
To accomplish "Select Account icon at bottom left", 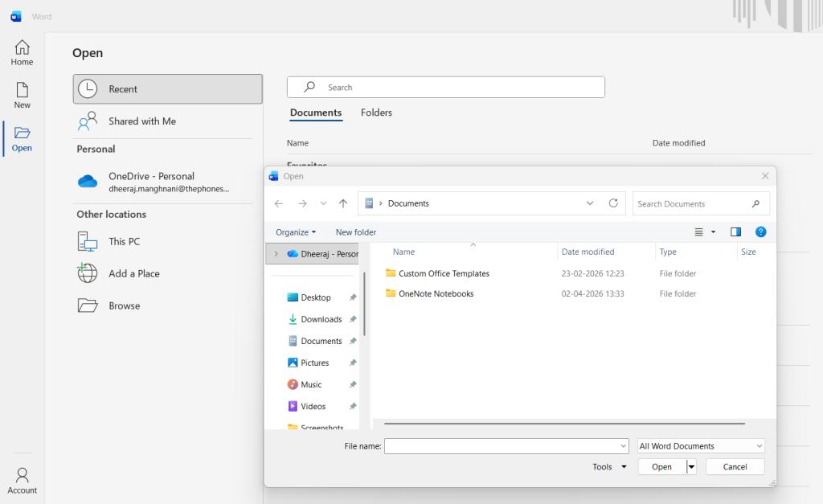I will (22, 475).
